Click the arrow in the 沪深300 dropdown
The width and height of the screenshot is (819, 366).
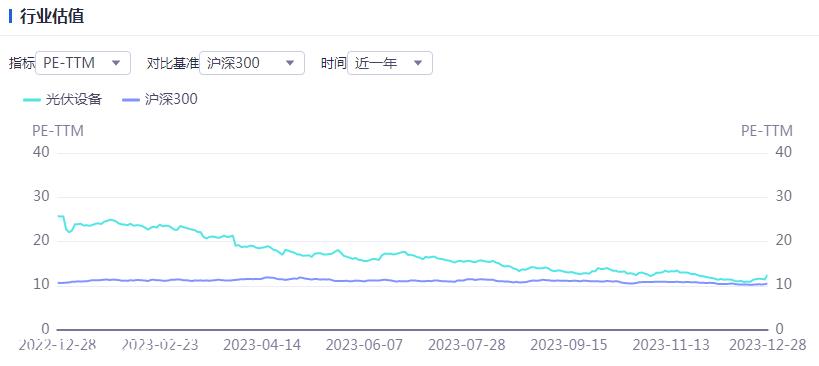coord(290,63)
